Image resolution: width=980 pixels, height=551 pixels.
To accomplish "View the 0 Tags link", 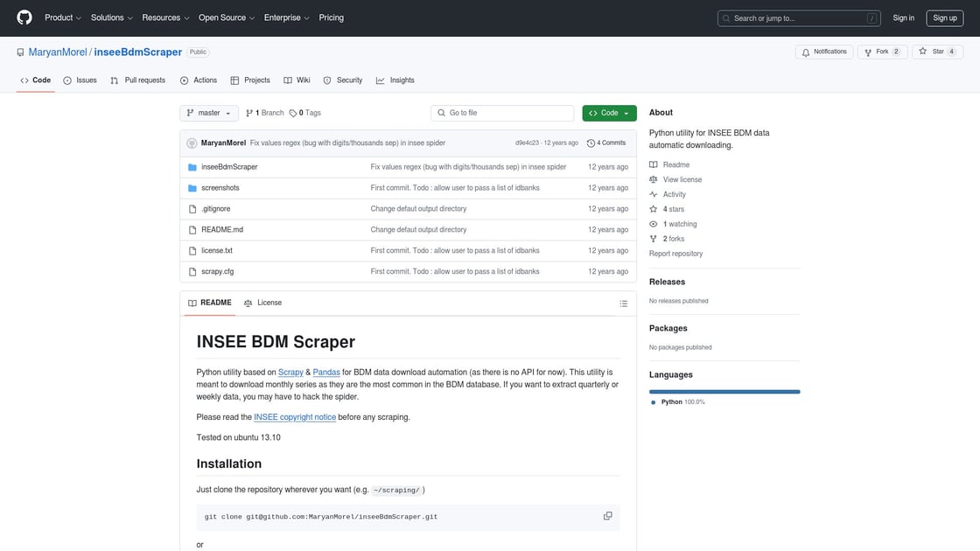I will point(305,113).
